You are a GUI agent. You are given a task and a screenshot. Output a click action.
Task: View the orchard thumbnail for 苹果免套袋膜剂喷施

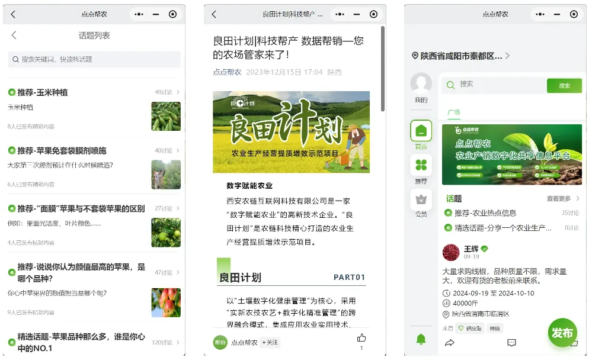point(166,175)
